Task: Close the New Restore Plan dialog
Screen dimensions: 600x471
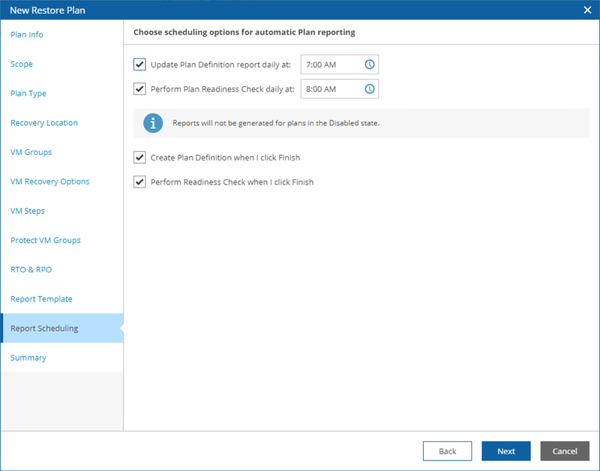Action: tap(586, 9)
